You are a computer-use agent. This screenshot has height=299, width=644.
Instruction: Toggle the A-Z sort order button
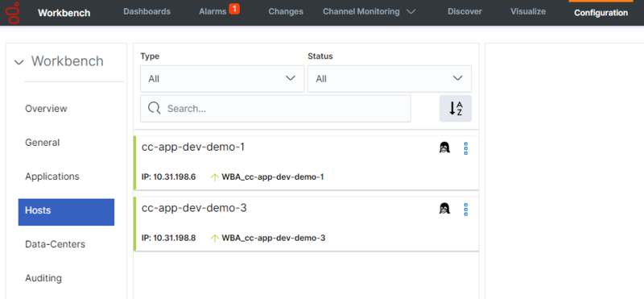(x=456, y=109)
